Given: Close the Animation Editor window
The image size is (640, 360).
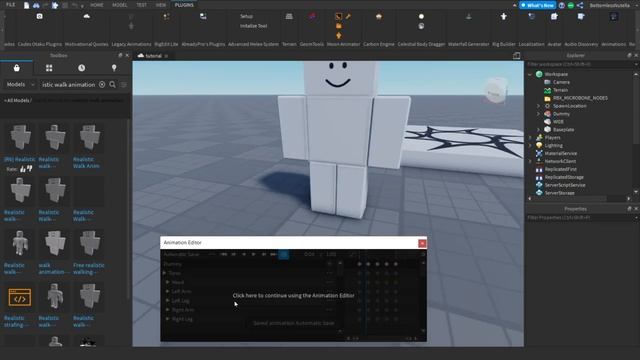Looking at the screenshot, I should tap(422, 243).
